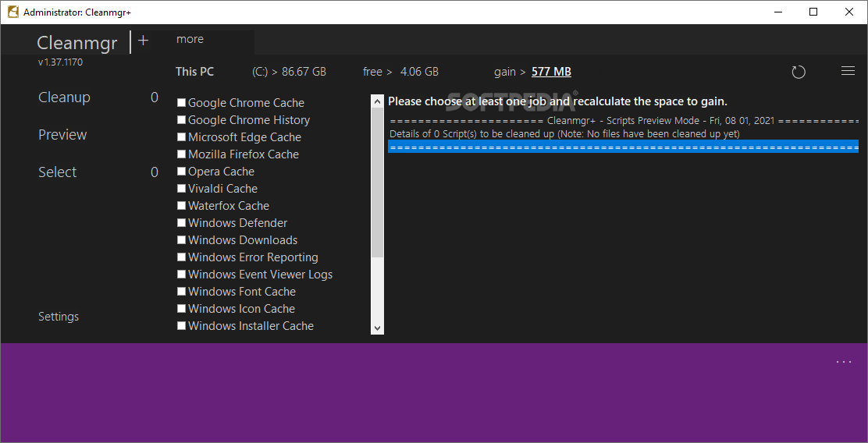Click the Cleanmgr+ app icon in title bar
Screen dimensions: 868x443
(13, 12)
